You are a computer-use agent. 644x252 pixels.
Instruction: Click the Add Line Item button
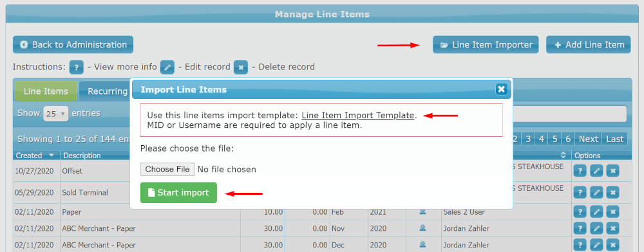tap(588, 44)
